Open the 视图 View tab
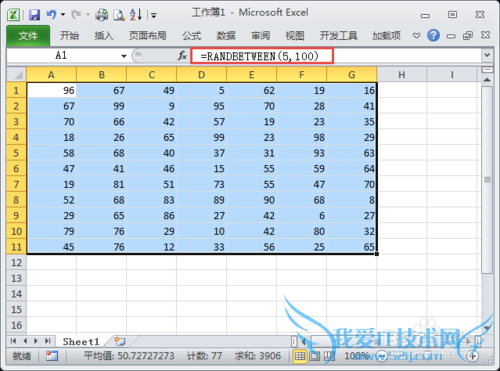Screen dimensions: 500x371 point(295,36)
